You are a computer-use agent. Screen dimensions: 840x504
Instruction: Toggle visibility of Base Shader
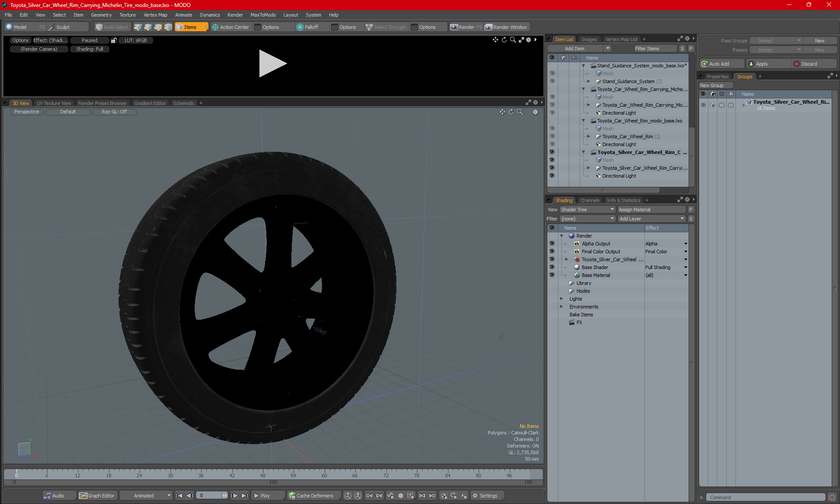pos(552,267)
